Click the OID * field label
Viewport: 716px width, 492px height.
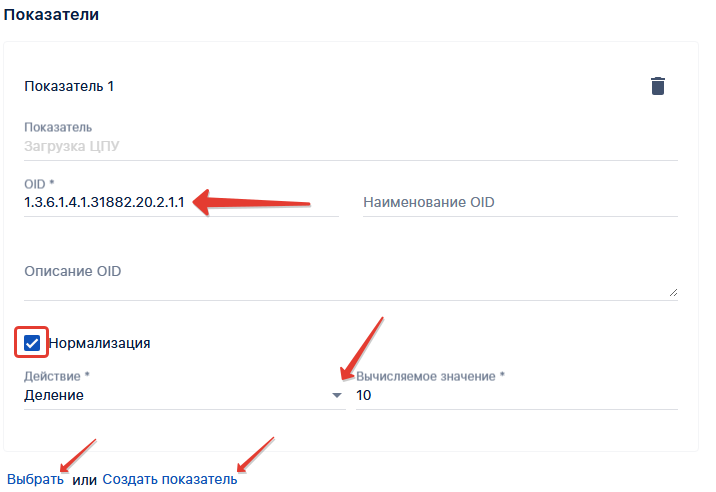pos(39,184)
